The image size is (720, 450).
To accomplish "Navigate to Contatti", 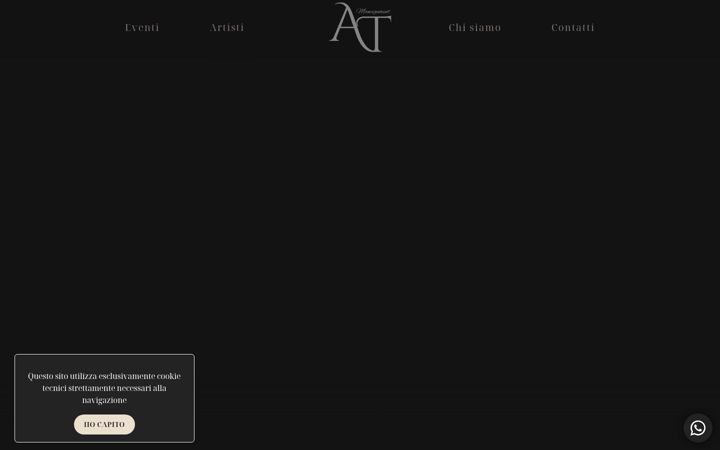I will click(573, 28).
